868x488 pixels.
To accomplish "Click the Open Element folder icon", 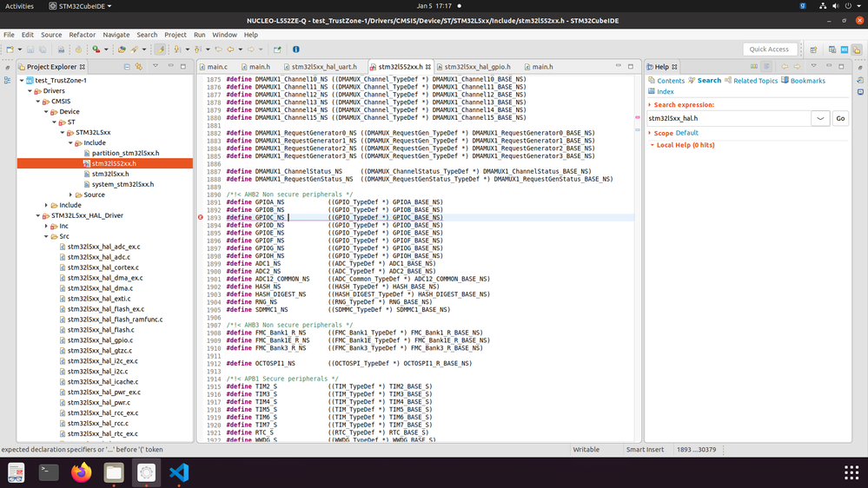I will [x=122, y=49].
